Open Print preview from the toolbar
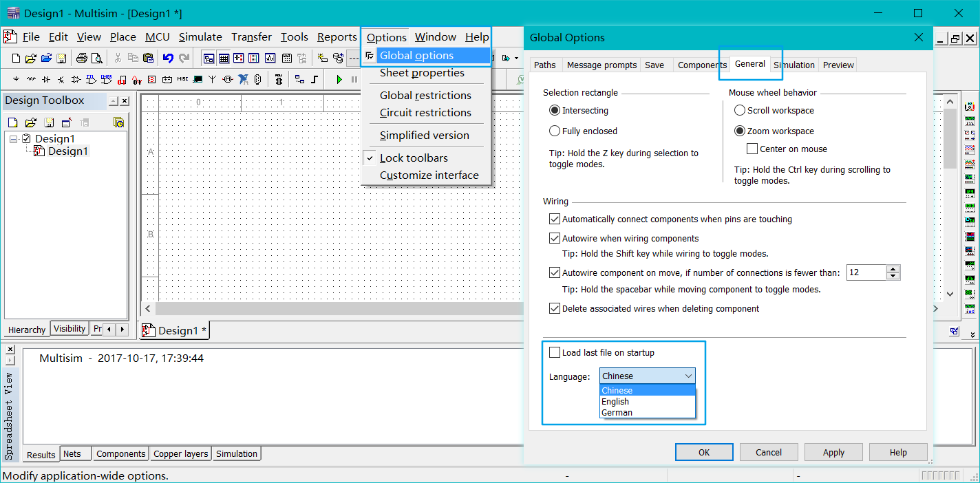 pos(97,58)
